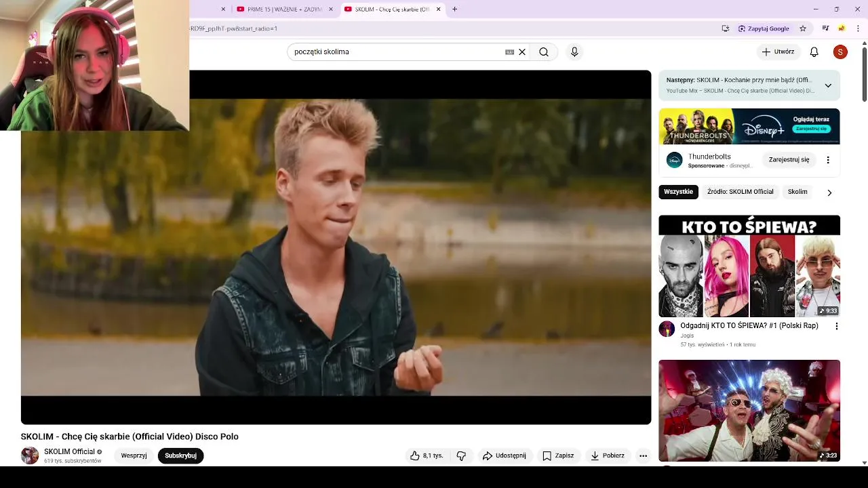
Task: Click the scrollbar down arrow
Action: (x=864, y=463)
